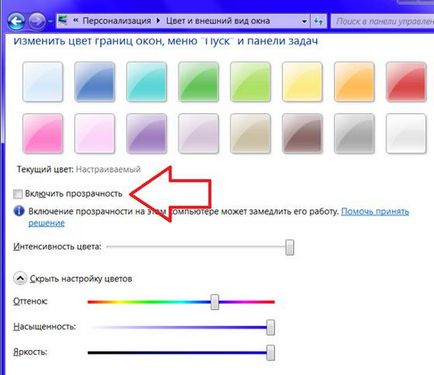This screenshot has height=375, width=434.
Task: Click the «Текущий цвет: Настраиваемый» text
Action: click(x=79, y=169)
